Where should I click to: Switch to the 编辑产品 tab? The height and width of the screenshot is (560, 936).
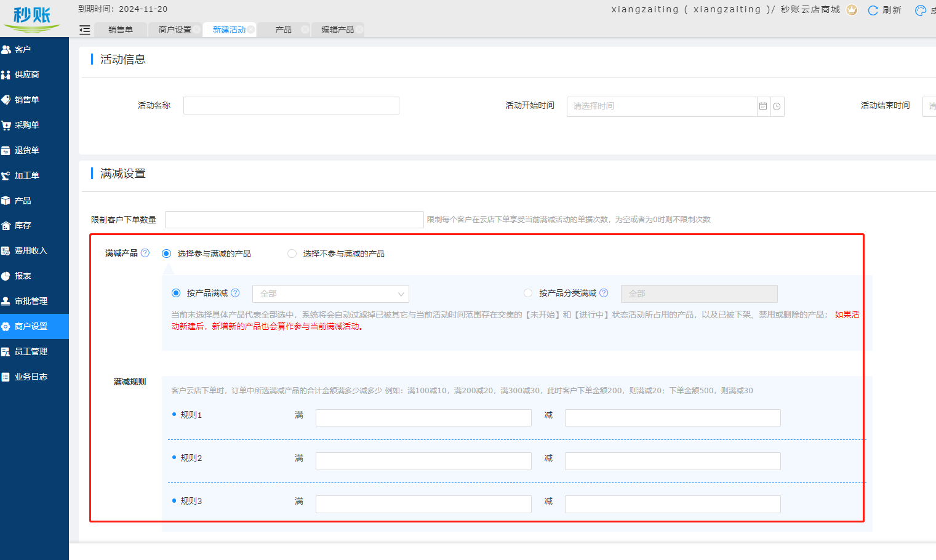(x=337, y=30)
